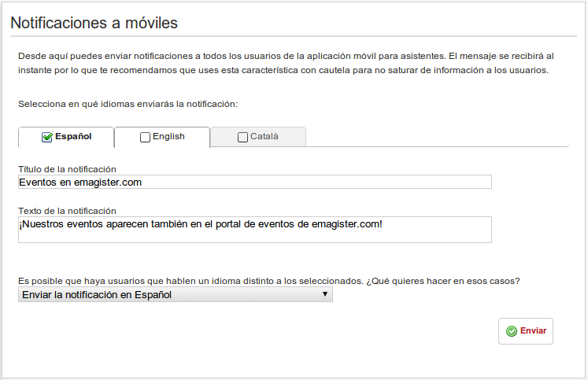The height and width of the screenshot is (380, 588).
Task: Click the Notificaciones a móviles heading
Action: pos(94,23)
